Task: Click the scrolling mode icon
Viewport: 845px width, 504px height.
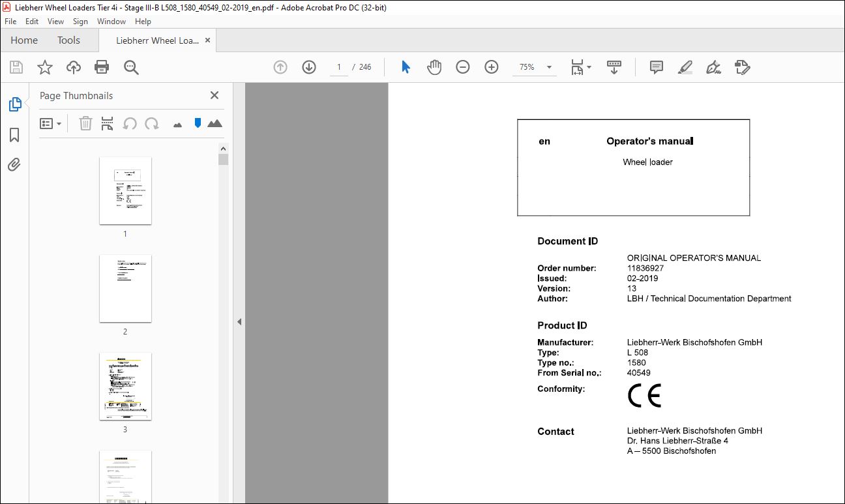Action: pyautogui.click(x=614, y=67)
